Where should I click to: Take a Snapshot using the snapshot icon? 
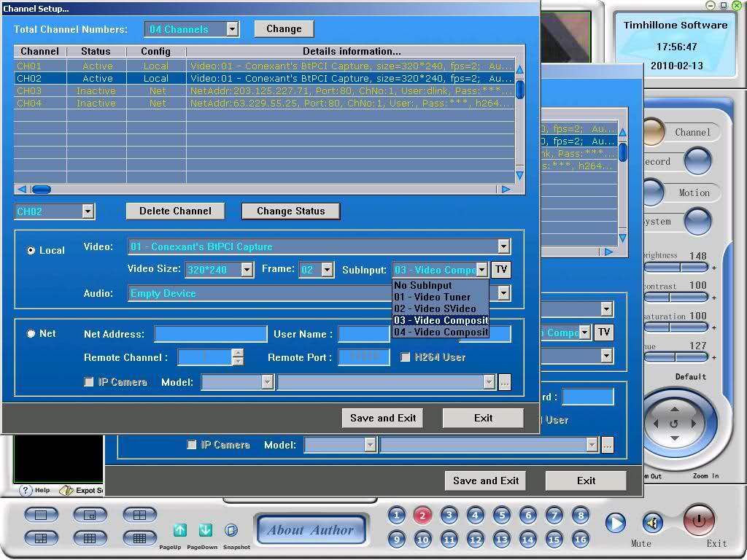pos(231,530)
